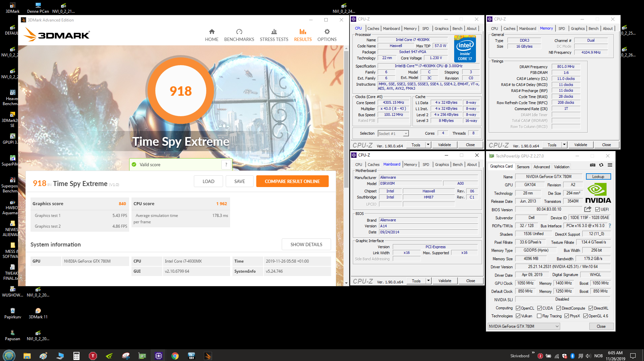This screenshot has width=644, height=361.
Task: Refresh GPU-Z with the refresh icon
Action: click(601, 165)
